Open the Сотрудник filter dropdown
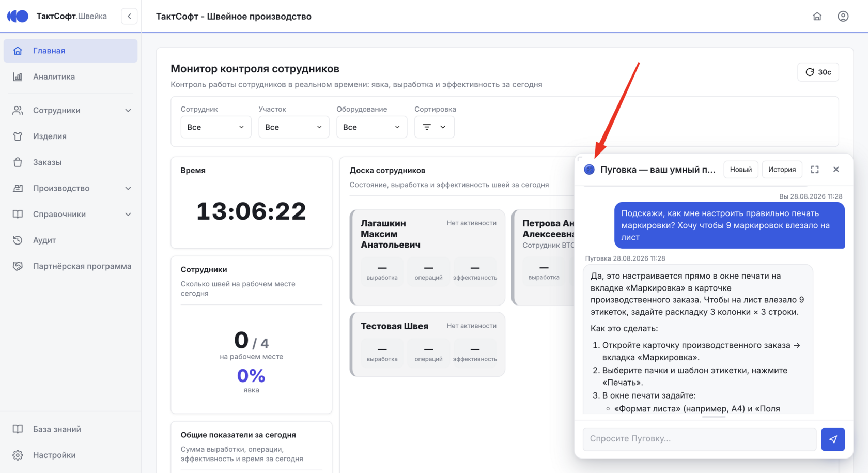This screenshot has height=473, width=868. tap(215, 127)
